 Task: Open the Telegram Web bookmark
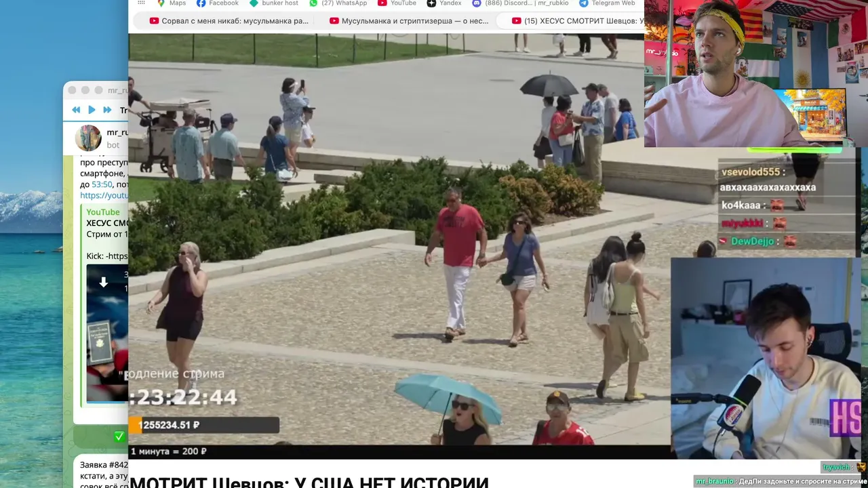click(607, 3)
